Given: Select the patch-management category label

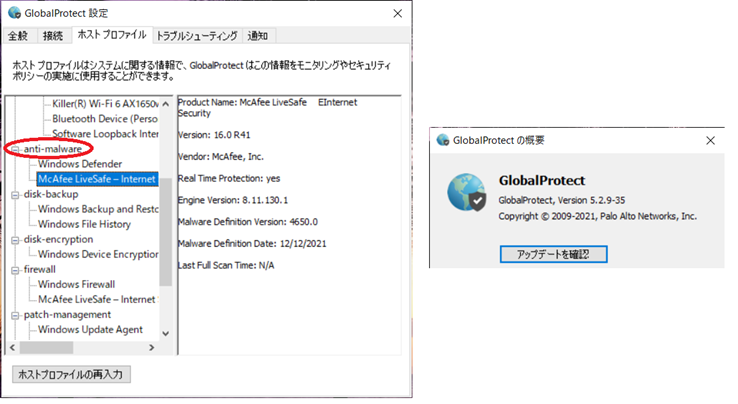Looking at the screenshot, I should [67, 315].
